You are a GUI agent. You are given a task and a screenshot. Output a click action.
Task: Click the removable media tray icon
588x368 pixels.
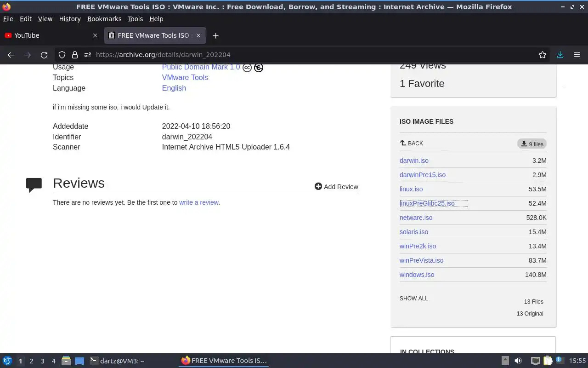pos(505,361)
